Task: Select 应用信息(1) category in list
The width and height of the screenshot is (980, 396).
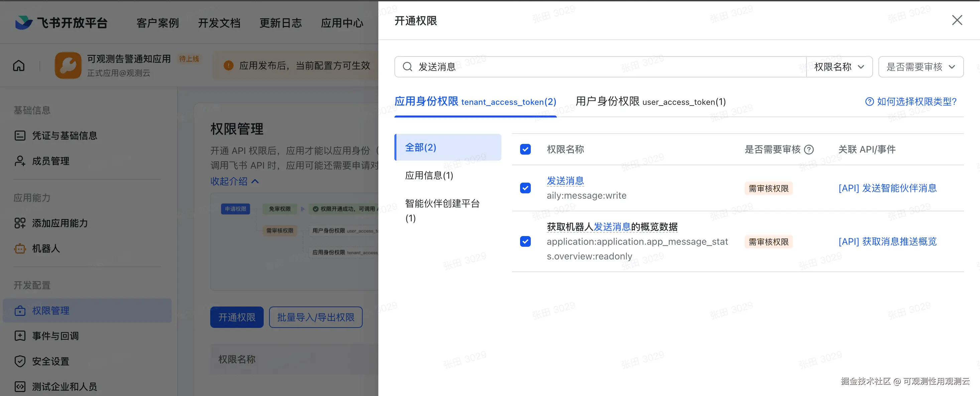Action: pyautogui.click(x=429, y=175)
